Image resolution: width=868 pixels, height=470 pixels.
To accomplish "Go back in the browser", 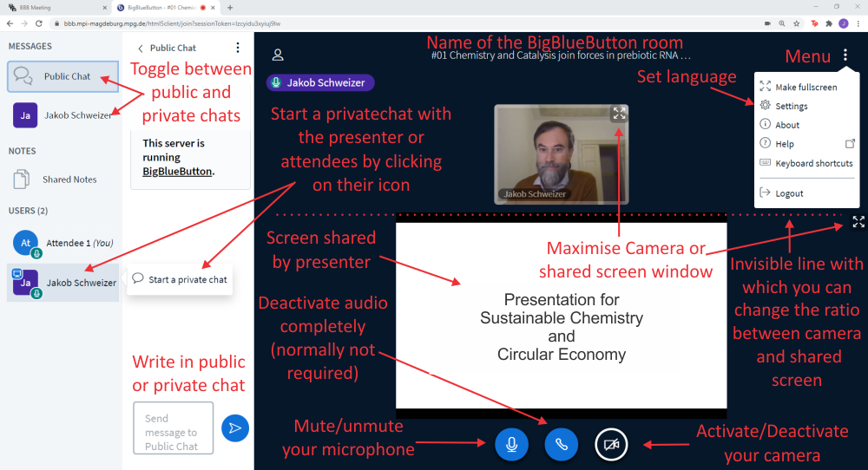I will click(10, 23).
